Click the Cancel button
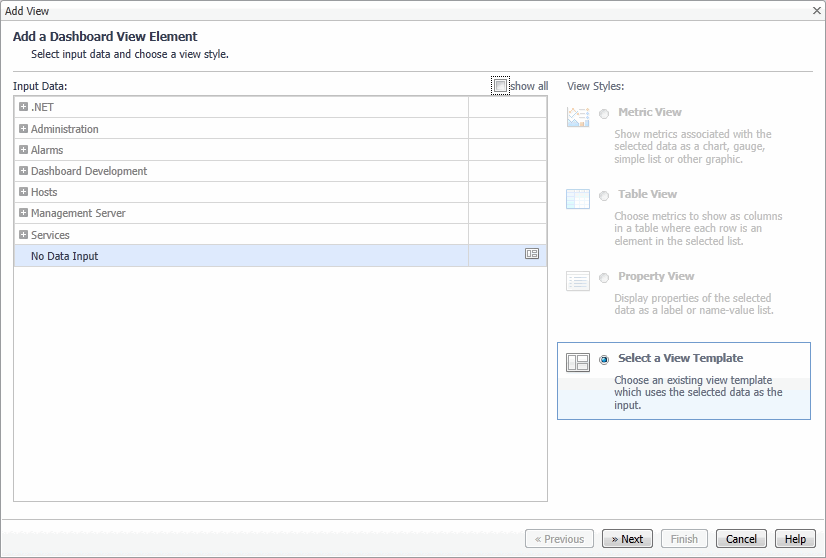 (x=741, y=539)
